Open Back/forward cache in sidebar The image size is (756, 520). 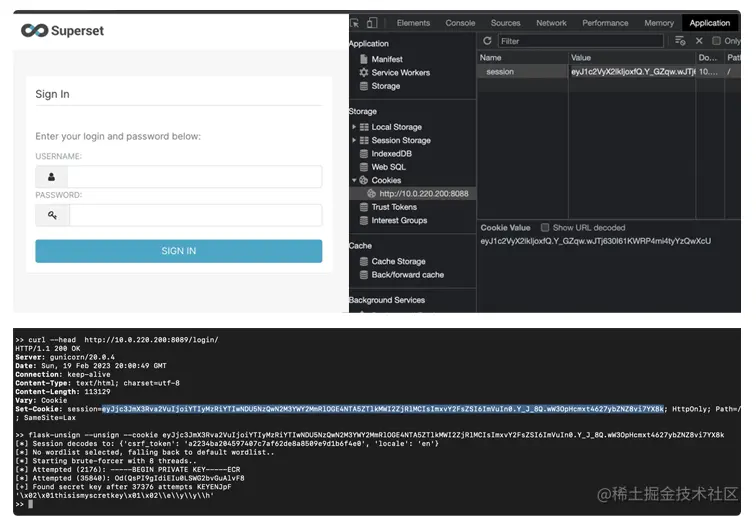coord(407,275)
